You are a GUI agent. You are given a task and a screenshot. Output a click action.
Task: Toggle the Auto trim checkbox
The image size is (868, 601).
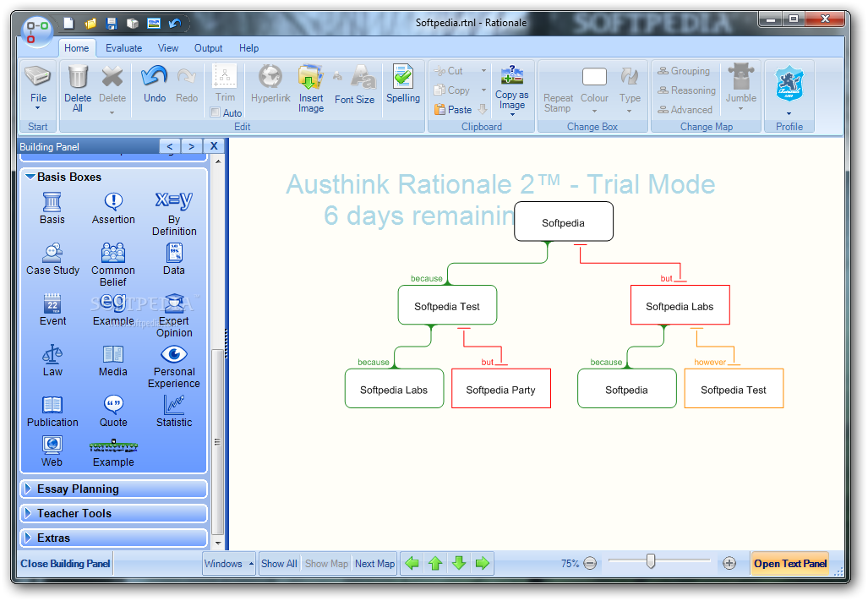pos(216,112)
